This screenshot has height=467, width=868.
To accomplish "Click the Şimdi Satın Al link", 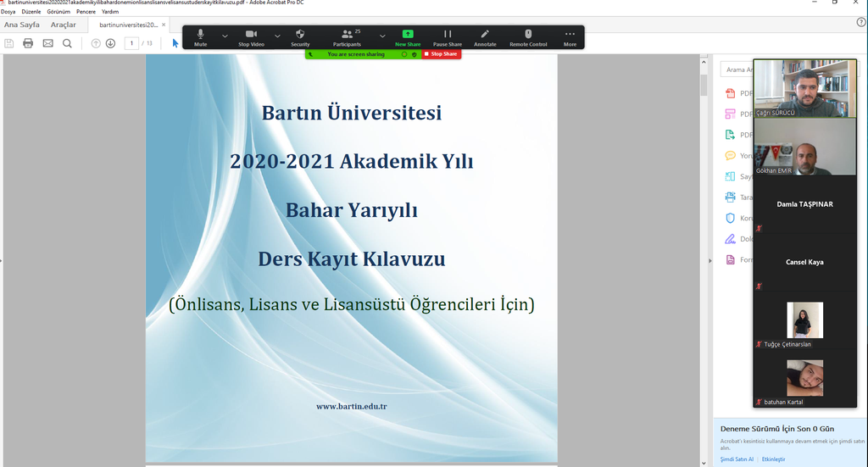I will coord(737,459).
